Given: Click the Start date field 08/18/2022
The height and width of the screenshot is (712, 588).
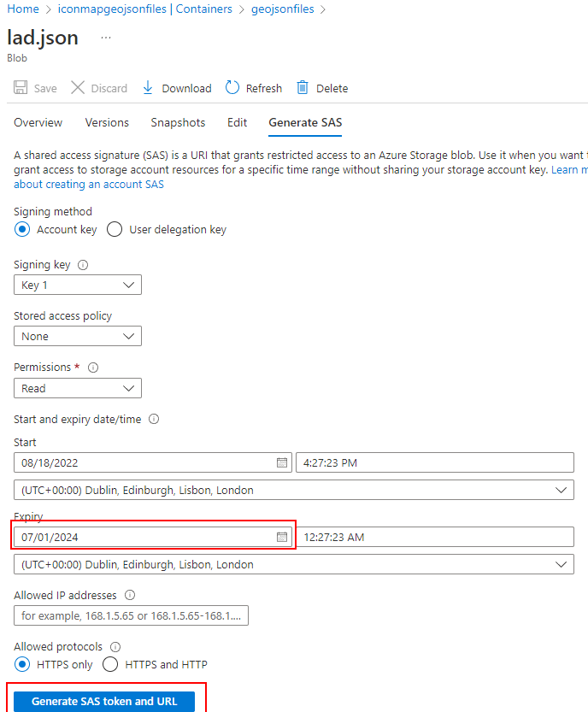Looking at the screenshot, I should click(x=153, y=462).
